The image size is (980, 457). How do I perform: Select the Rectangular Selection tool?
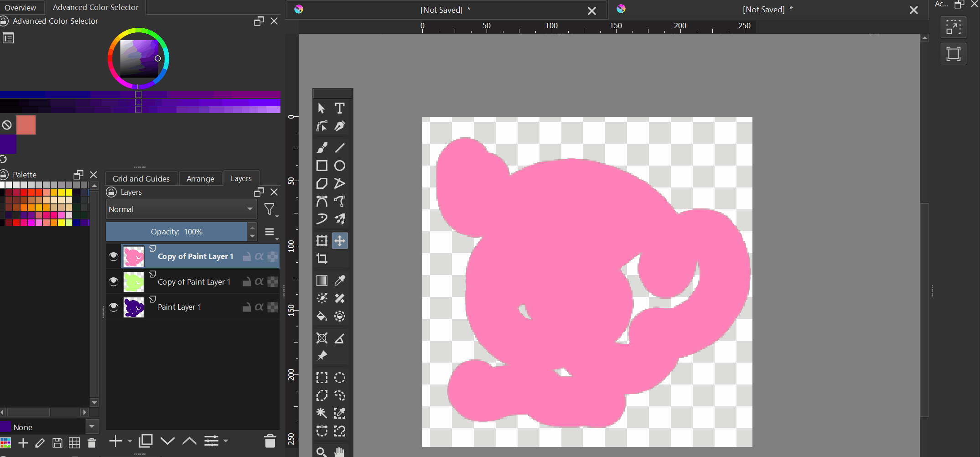click(x=321, y=378)
